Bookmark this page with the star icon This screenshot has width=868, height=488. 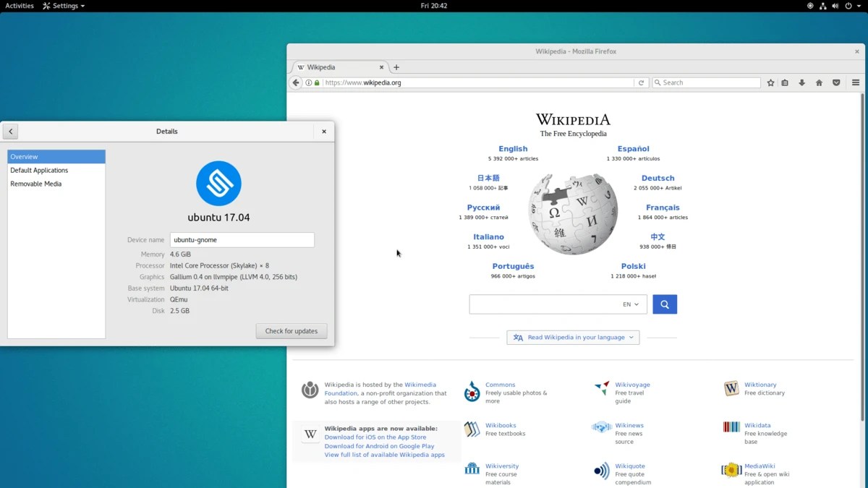(x=770, y=82)
